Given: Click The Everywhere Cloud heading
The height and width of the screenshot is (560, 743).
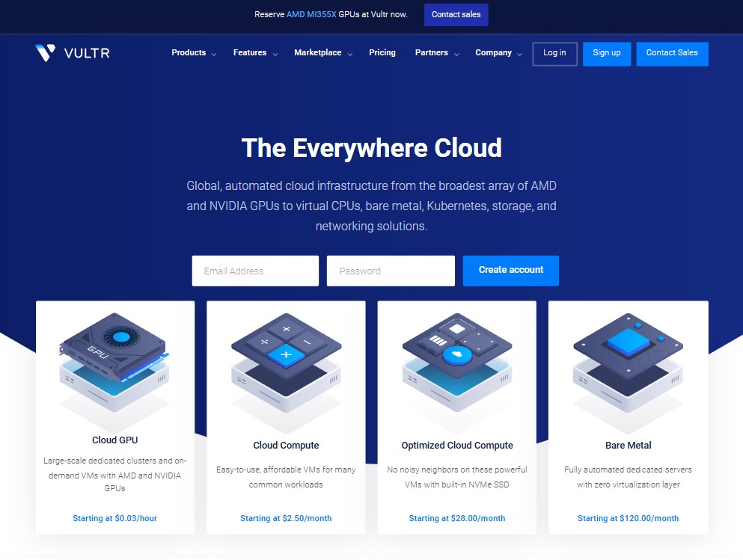Looking at the screenshot, I should click(371, 148).
